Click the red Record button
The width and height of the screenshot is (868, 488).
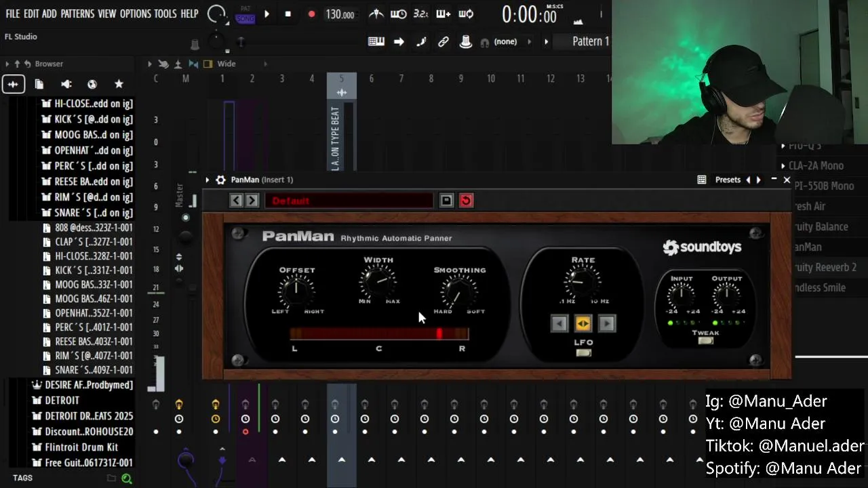click(x=311, y=14)
